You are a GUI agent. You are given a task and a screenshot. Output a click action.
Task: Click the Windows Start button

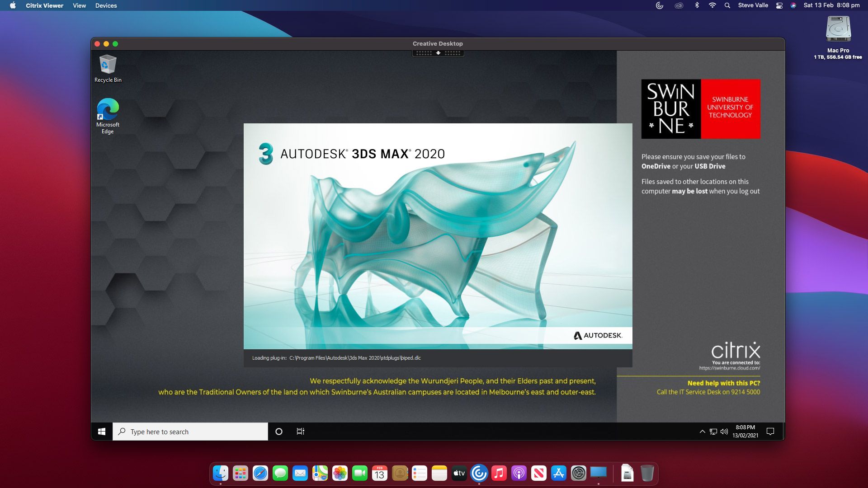click(102, 432)
